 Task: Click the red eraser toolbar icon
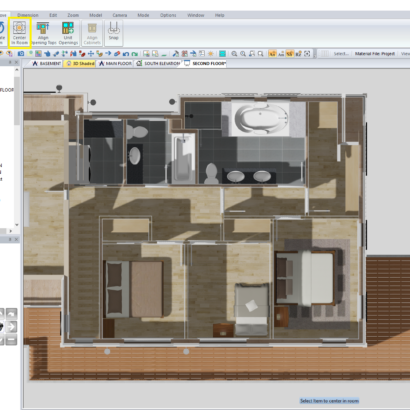pyautogui.click(x=117, y=54)
